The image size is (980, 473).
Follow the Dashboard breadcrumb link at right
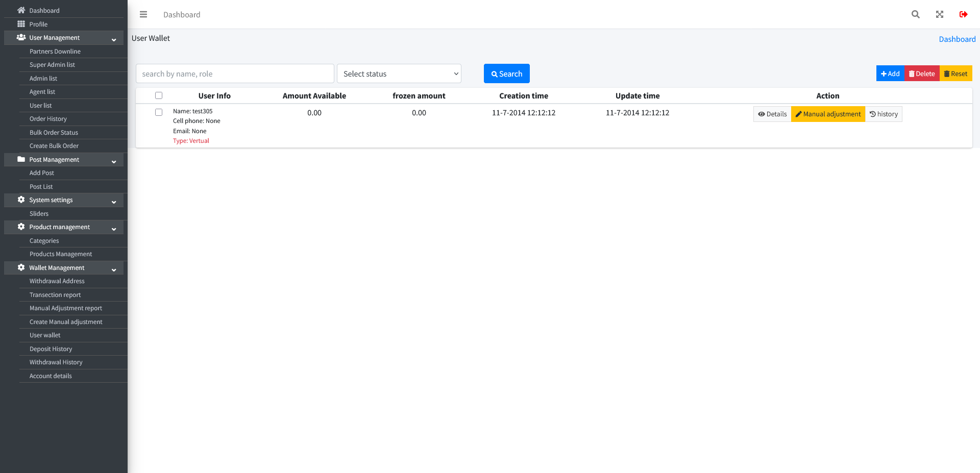957,39
